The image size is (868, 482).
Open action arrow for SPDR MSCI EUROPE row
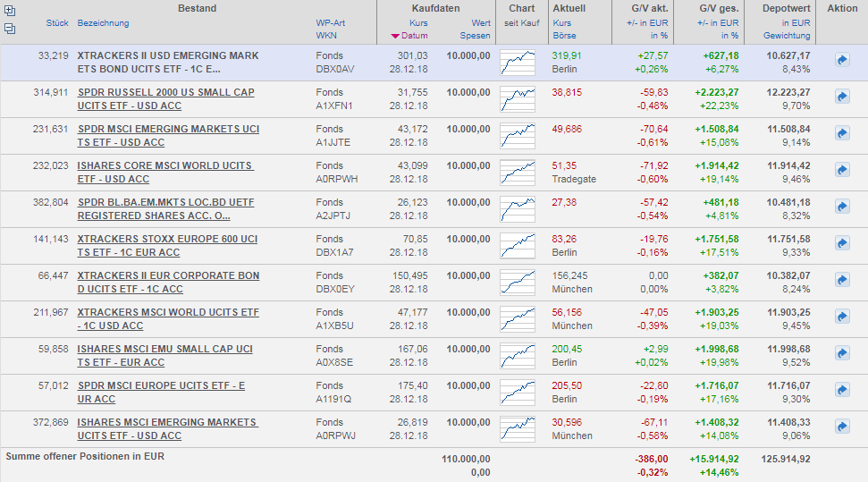pos(842,390)
